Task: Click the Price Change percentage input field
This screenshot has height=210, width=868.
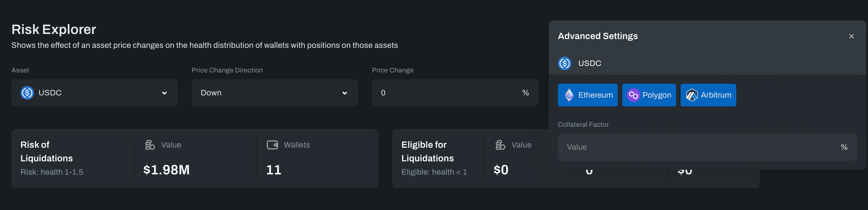Action: coord(448,93)
